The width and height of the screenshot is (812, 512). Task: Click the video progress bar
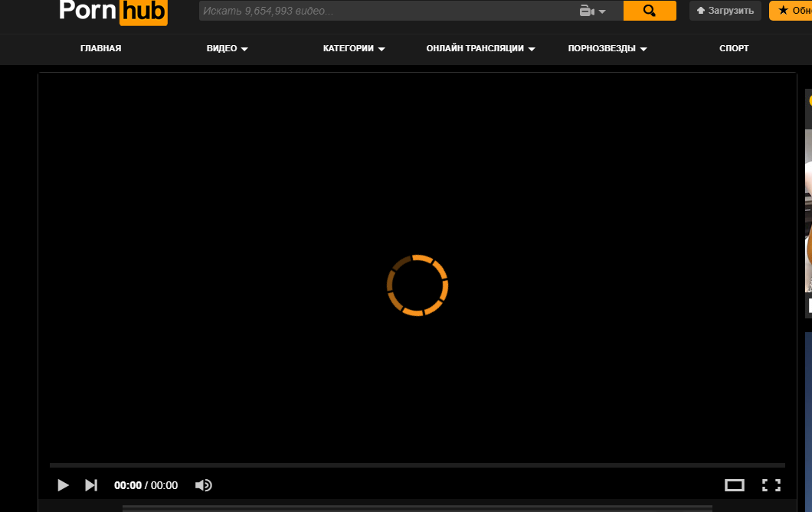point(417,465)
